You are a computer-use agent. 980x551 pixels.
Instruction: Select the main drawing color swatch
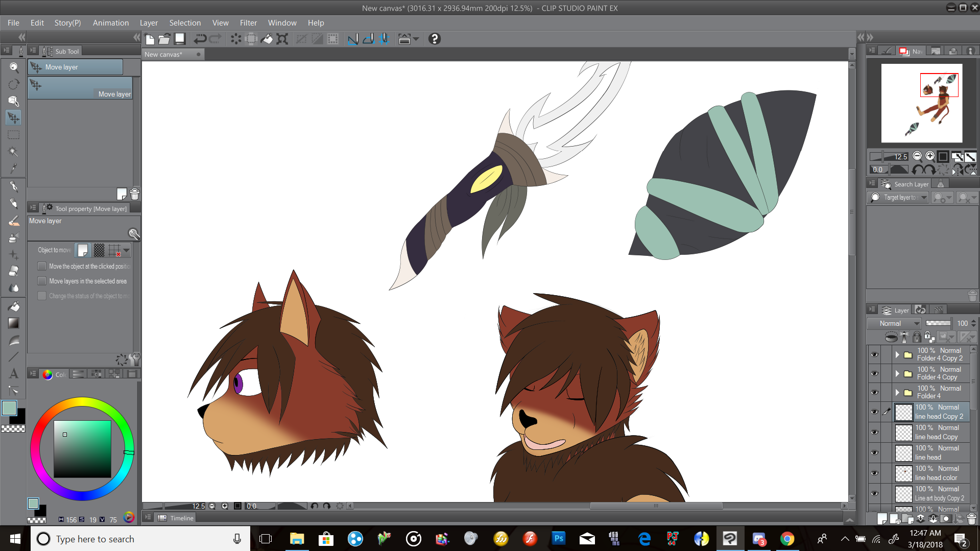click(x=9, y=408)
